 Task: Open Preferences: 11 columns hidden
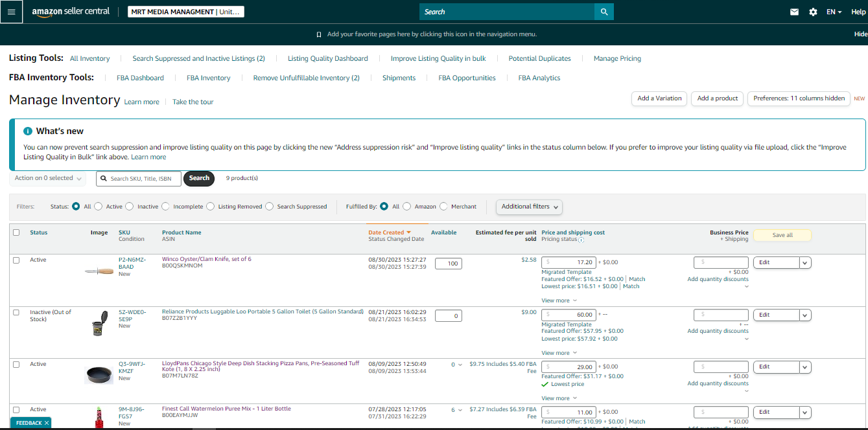tap(799, 98)
